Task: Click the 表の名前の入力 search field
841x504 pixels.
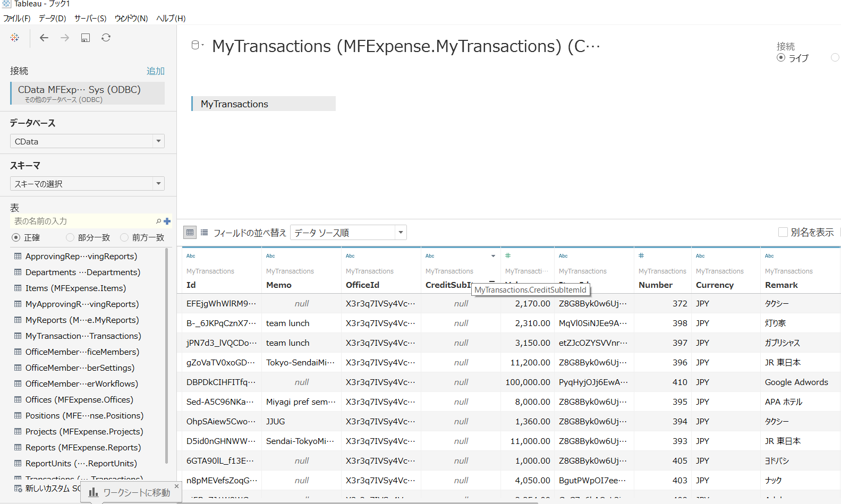Action: 82,221
